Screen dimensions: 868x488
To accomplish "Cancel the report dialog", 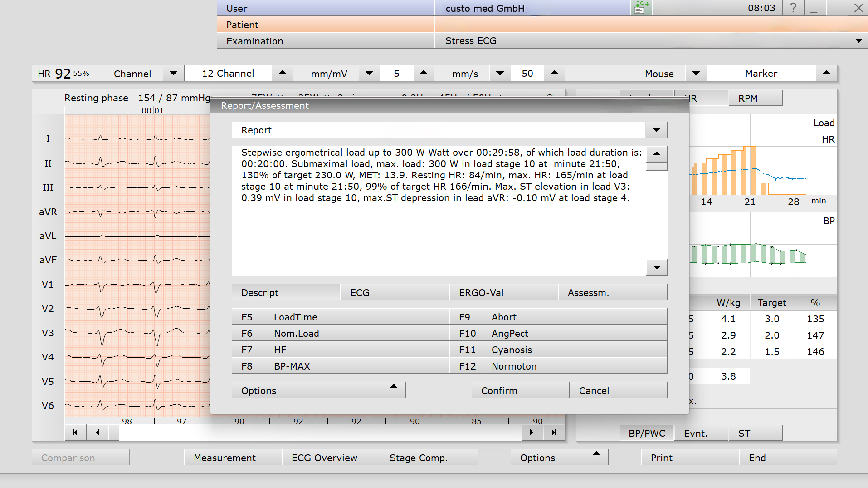I will [x=618, y=390].
